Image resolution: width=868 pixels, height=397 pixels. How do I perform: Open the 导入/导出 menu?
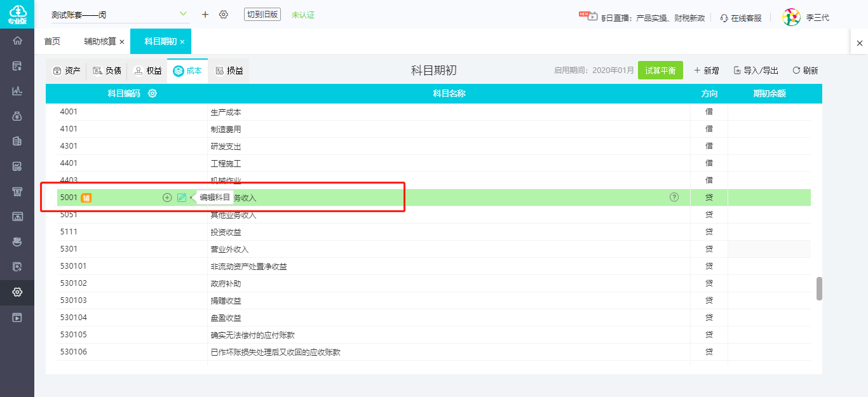(756, 71)
